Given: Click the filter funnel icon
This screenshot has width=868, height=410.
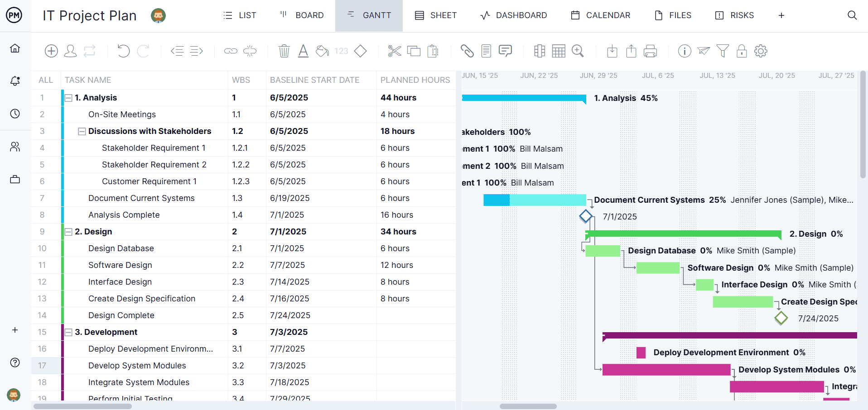Looking at the screenshot, I should (x=723, y=51).
